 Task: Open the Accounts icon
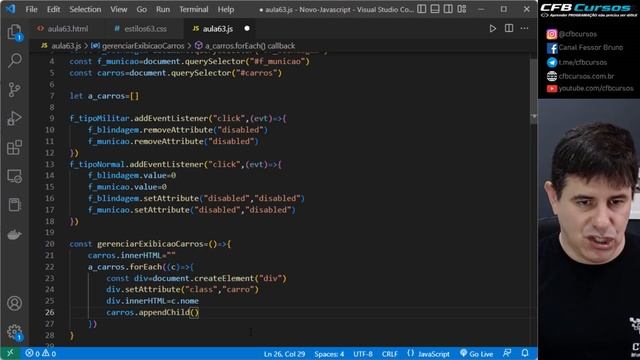tap(14, 303)
